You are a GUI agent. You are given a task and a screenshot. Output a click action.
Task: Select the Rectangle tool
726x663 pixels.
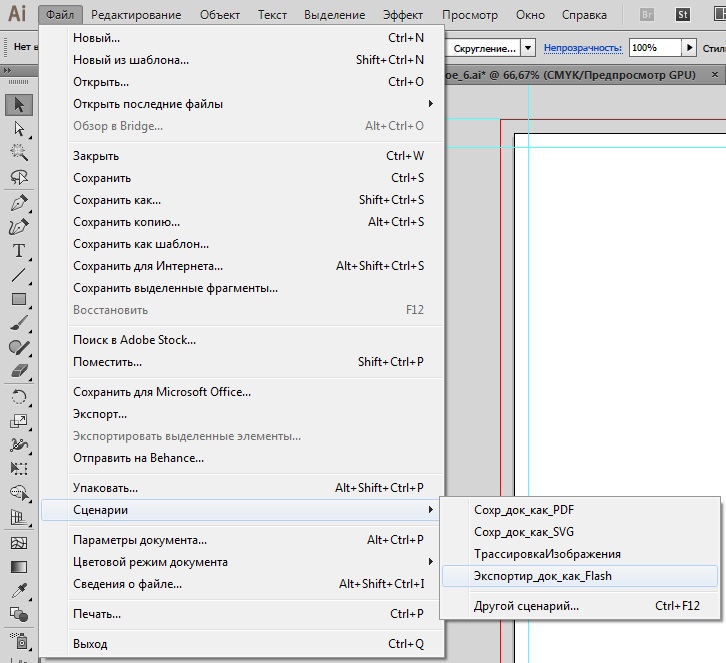19,299
